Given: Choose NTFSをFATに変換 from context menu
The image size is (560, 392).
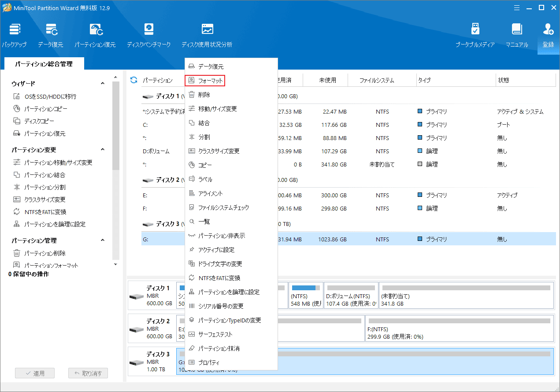Looking at the screenshot, I should 231,278.
